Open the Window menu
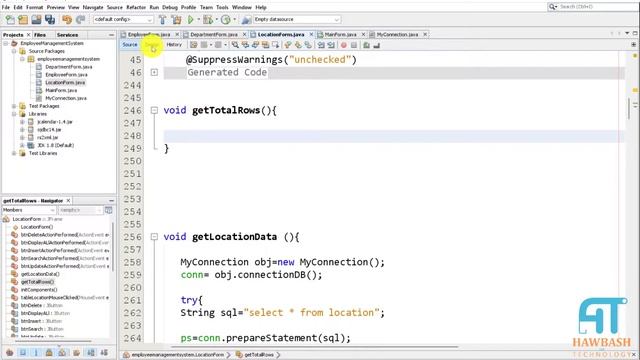 pyautogui.click(x=242, y=7)
